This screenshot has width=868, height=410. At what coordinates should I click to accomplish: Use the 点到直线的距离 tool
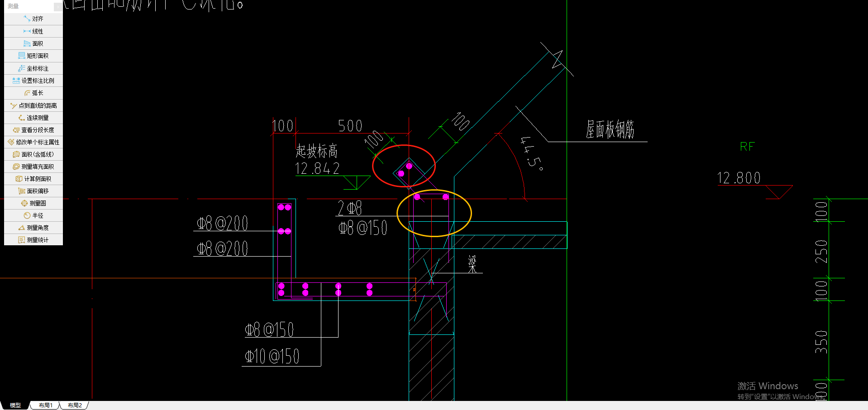click(x=33, y=105)
